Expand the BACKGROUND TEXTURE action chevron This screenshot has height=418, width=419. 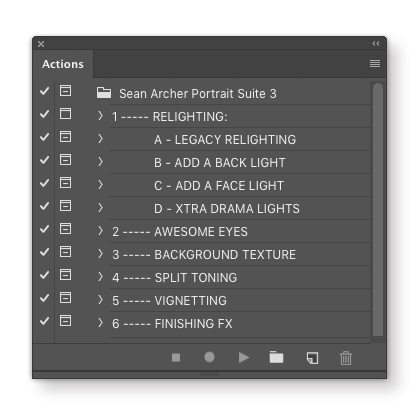(x=100, y=254)
